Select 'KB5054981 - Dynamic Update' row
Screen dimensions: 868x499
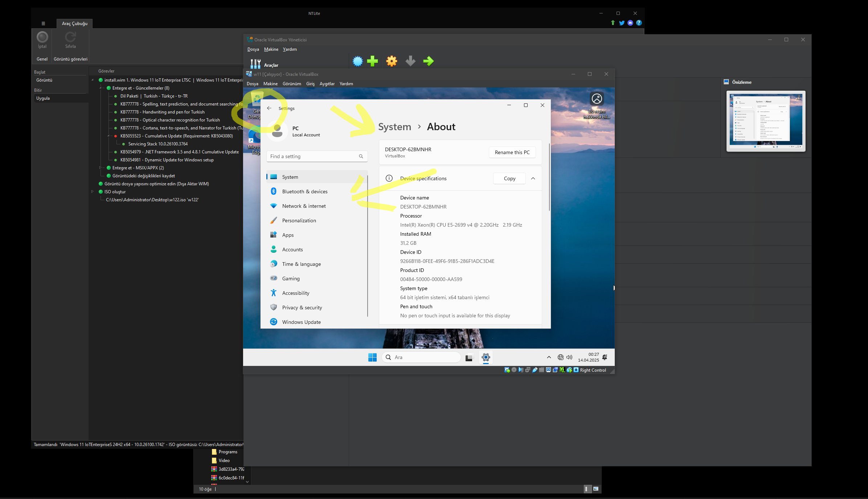pyautogui.click(x=167, y=160)
